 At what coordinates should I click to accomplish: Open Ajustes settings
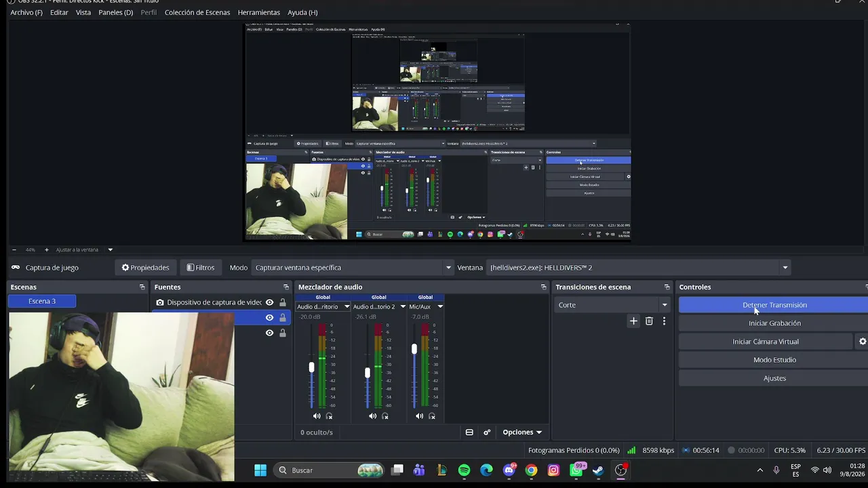pyautogui.click(x=774, y=378)
